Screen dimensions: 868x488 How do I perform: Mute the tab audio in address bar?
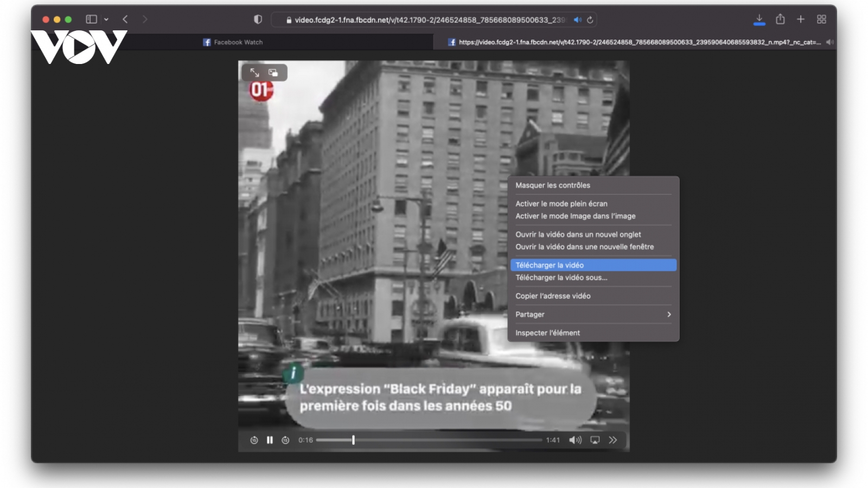[577, 20]
